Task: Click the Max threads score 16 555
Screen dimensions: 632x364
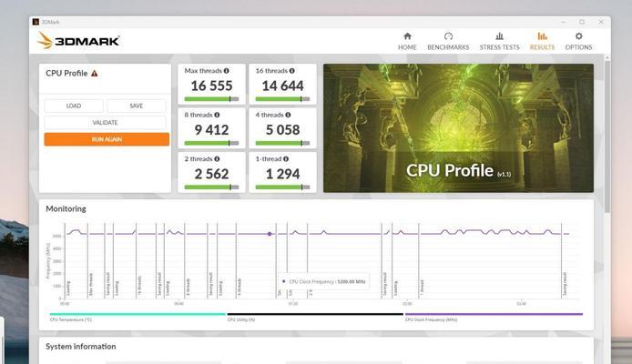Action: click(x=211, y=86)
